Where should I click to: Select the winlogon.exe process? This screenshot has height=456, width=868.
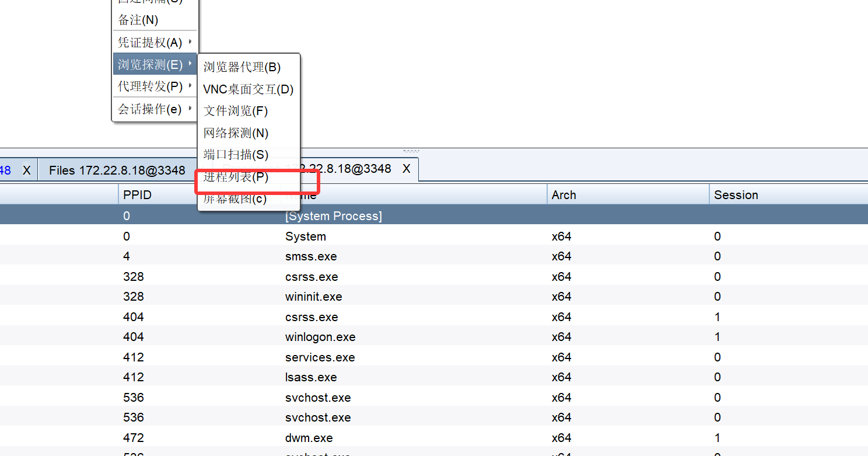(434, 337)
